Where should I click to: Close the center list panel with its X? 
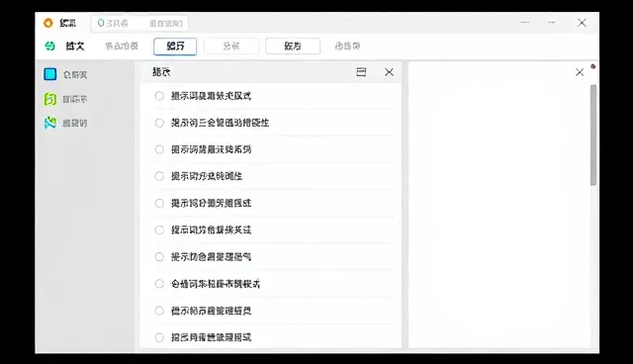pos(389,72)
